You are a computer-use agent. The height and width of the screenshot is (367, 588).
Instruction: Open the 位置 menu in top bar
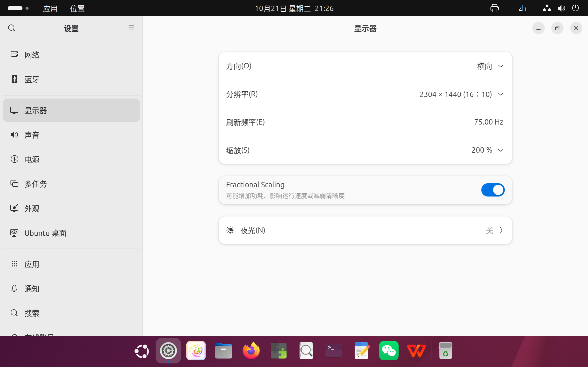[x=77, y=9]
